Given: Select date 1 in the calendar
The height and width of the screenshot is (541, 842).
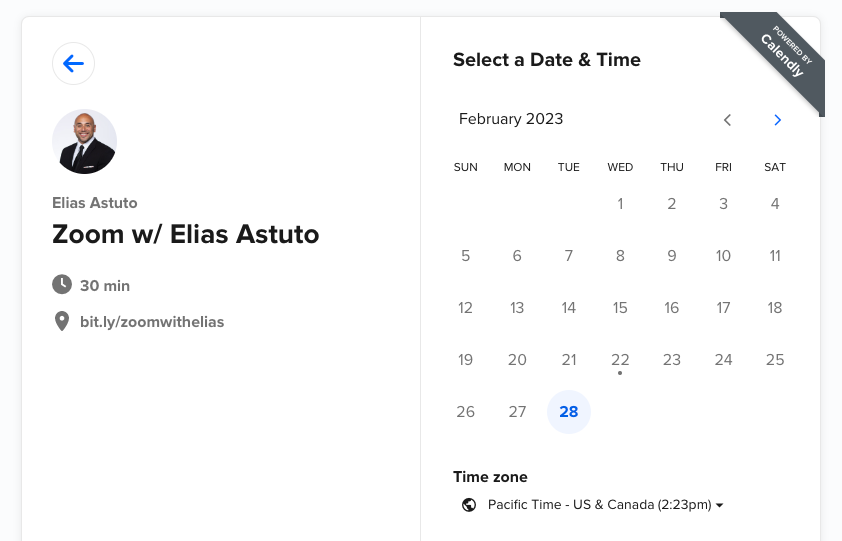Looking at the screenshot, I should coord(620,204).
